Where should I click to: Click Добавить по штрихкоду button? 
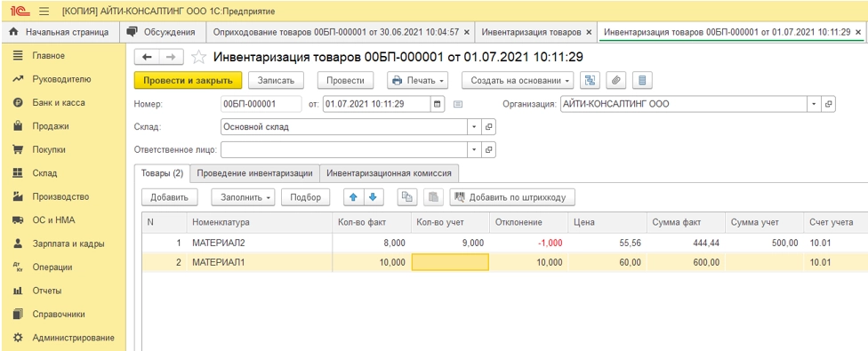point(512,196)
